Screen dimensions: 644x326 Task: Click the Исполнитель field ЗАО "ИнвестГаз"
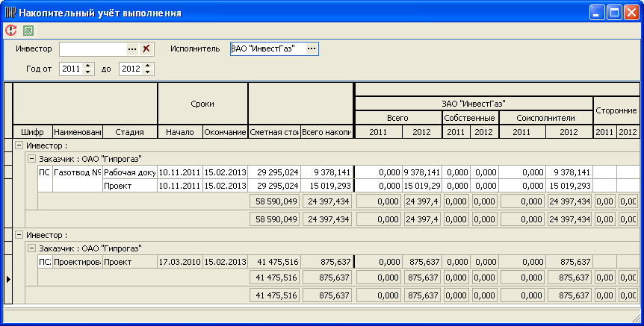point(267,48)
